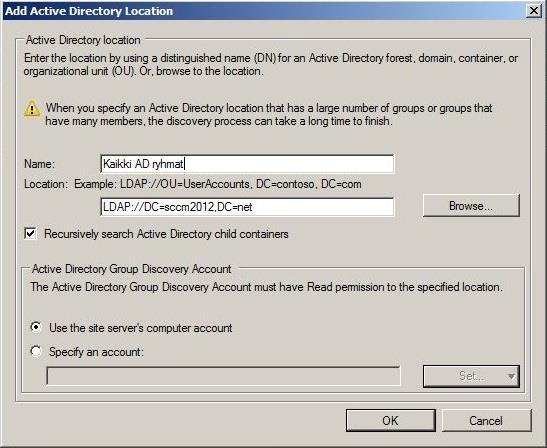Confirm the dialog with OK
Viewport: 547px width, 448px height.
391,420
